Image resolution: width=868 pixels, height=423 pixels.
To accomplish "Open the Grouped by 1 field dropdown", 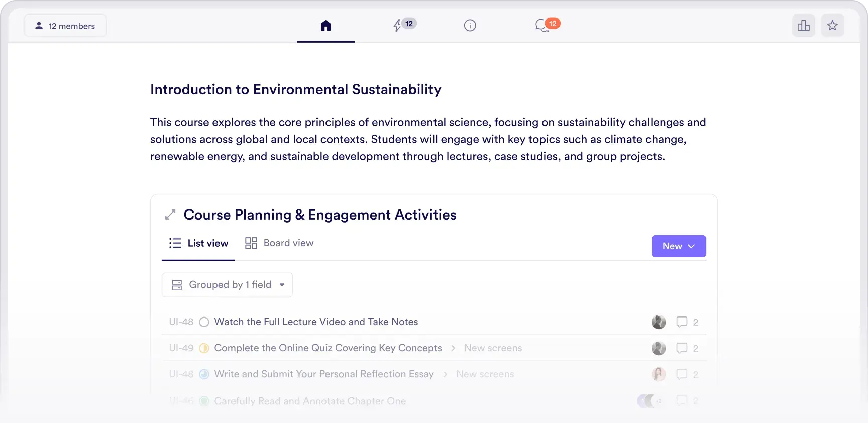I will pyautogui.click(x=227, y=285).
